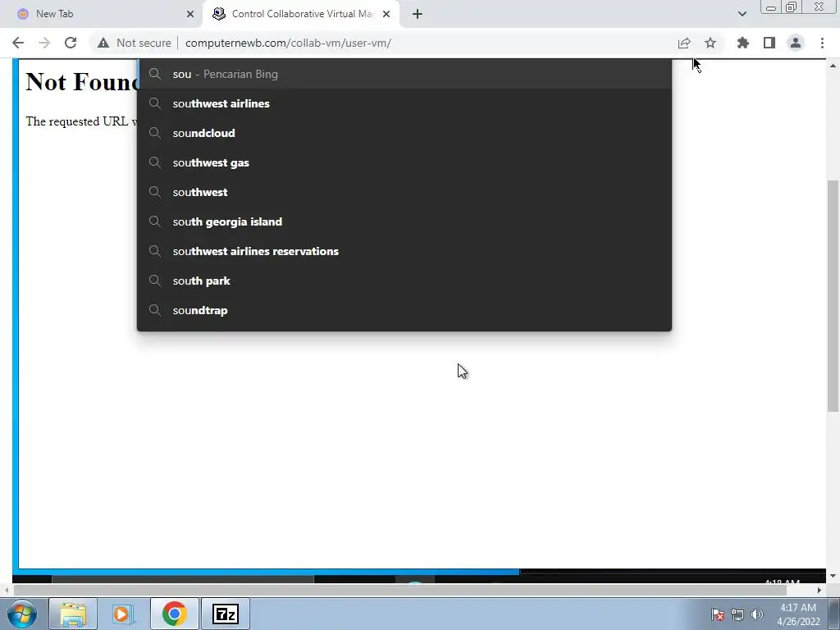The image size is (840, 630).
Task: Pick the 'soundcloud' suggestion
Action: click(x=404, y=133)
